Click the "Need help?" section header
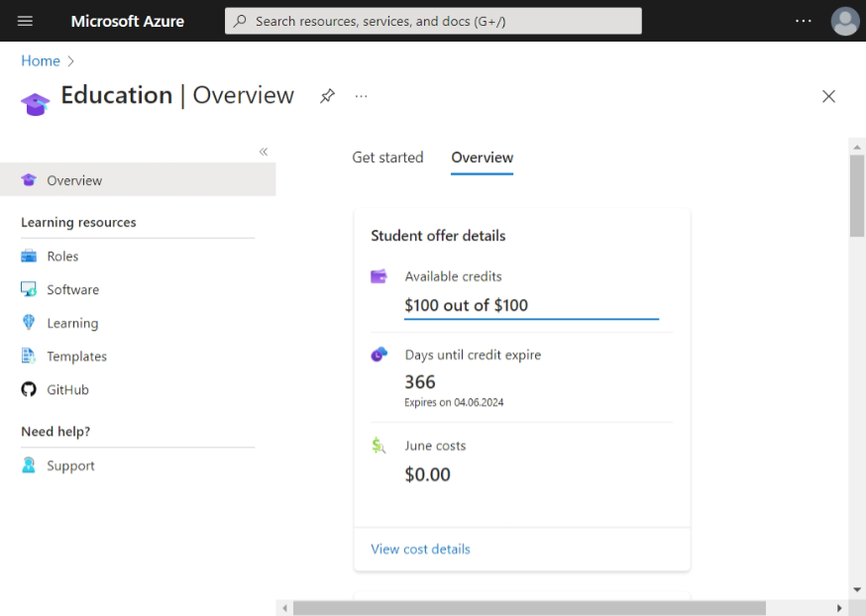This screenshot has width=866, height=616. [55, 431]
